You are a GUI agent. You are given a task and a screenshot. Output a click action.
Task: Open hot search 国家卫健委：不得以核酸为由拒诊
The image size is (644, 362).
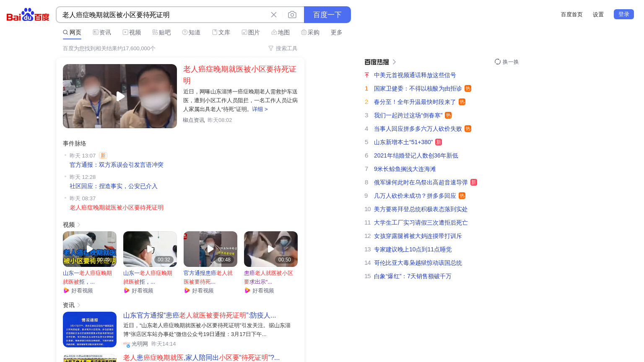click(418, 88)
